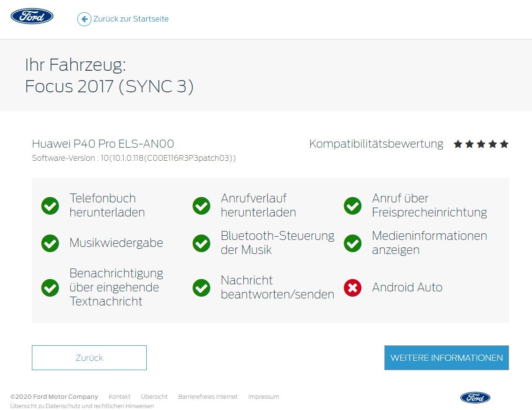Click the green check beside Musikwiedergabe
This screenshot has width=532, height=410.
click(50, 243)
